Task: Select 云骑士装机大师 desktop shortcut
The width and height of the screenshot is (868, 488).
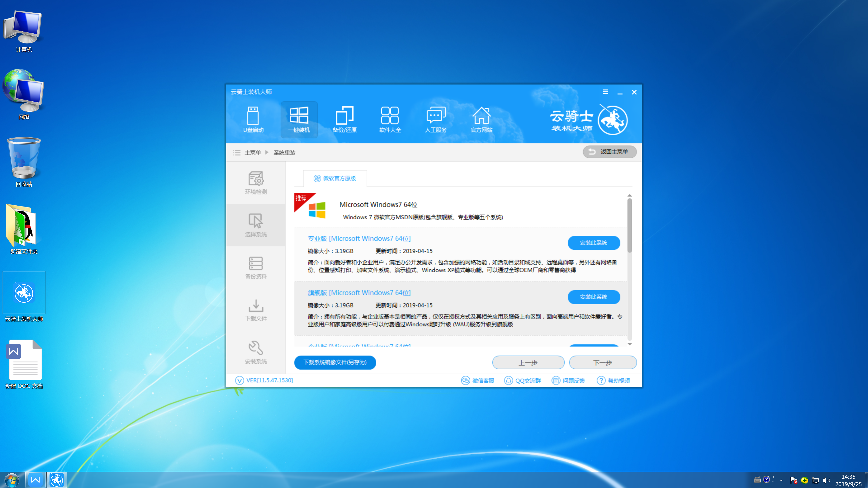Action: pyautogui.click(x=24, y=297)
